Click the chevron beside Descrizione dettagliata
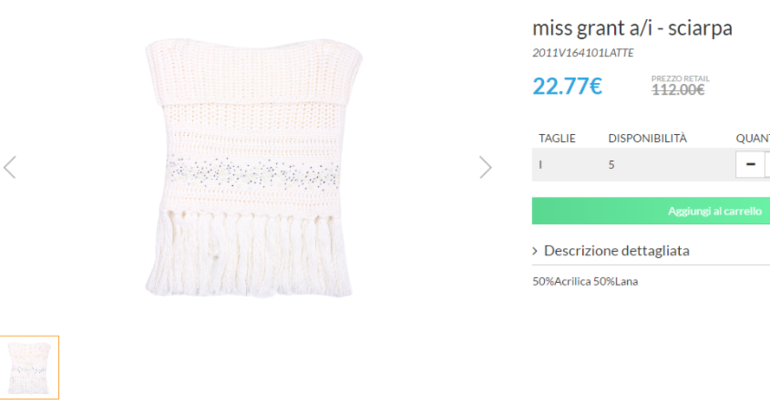Screen dimensions: 770x405 tap(536, 251)
